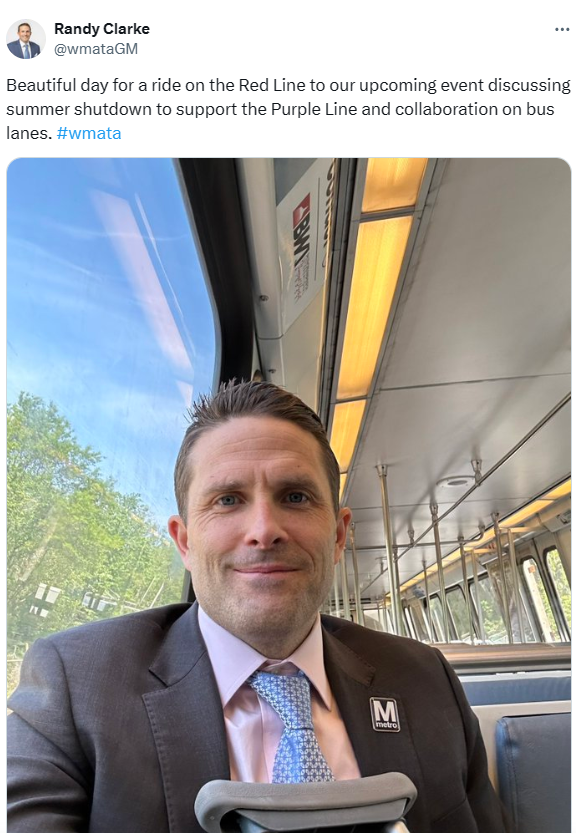
Task: Click the gray seat handle at bottom
Action: tap(306, 801)
